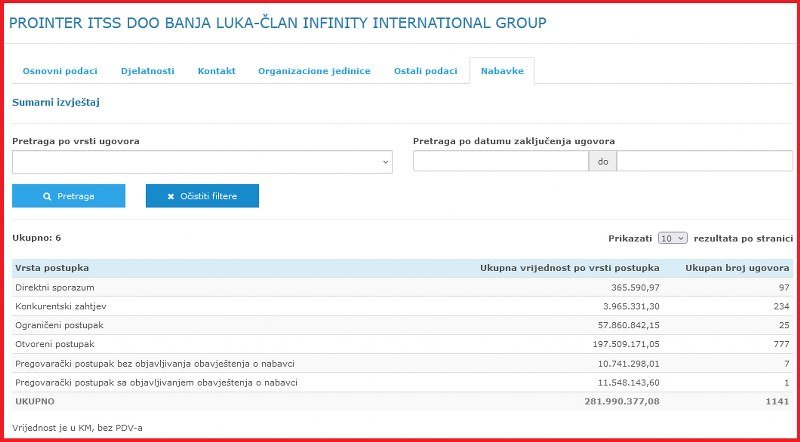This screenshot has width=800, height=442.
Task: Click the PROINTER ITSS company title
Action: tap(278, 23)
